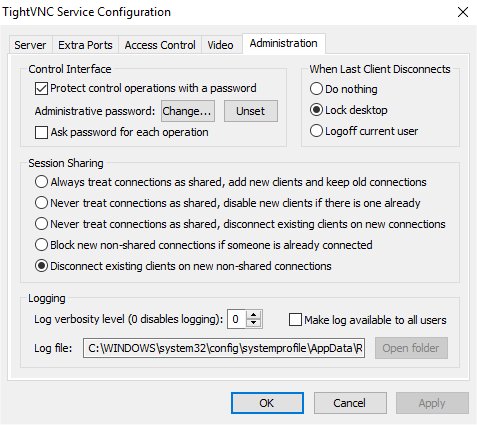Image resolution: width=477 pixels, height=425 pixels.
Task: Select Do nothing on last disconnect
Action: point(316,89)
